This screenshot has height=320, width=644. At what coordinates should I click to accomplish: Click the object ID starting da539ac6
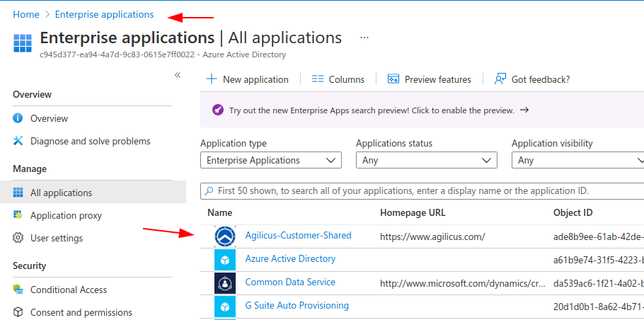click(x=599, y=283)
